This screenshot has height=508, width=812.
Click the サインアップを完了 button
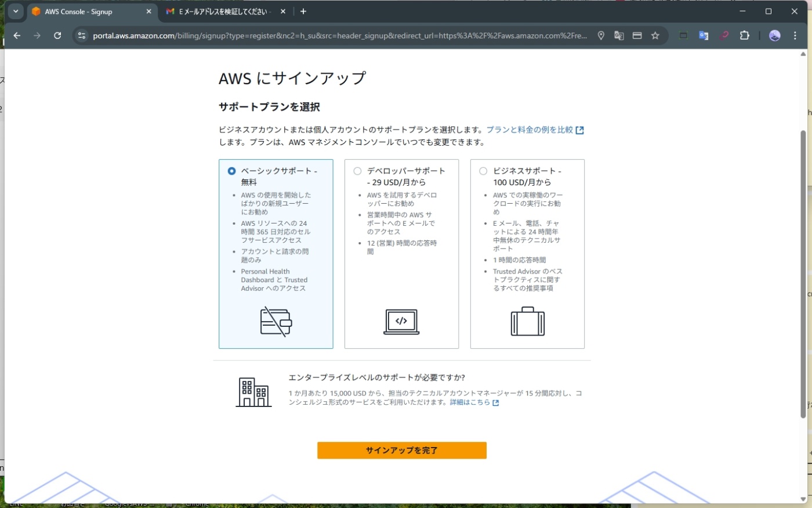[401, 450]
